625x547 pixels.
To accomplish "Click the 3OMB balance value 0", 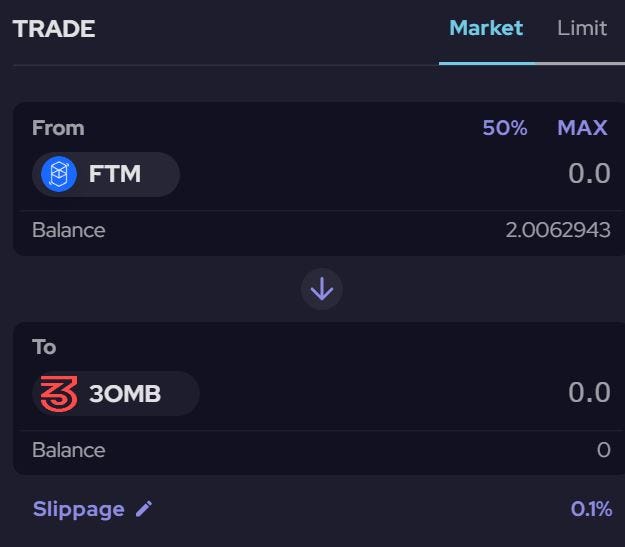I will (604, 450).
